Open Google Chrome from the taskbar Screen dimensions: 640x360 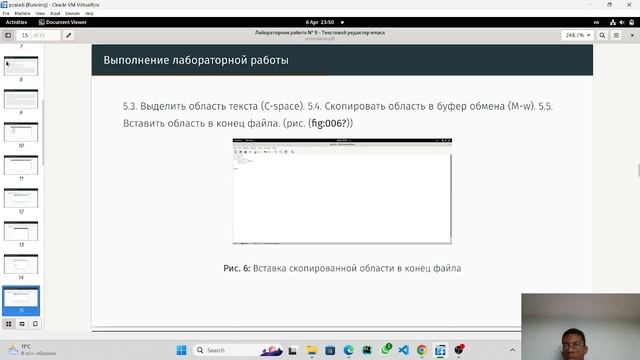422,350
